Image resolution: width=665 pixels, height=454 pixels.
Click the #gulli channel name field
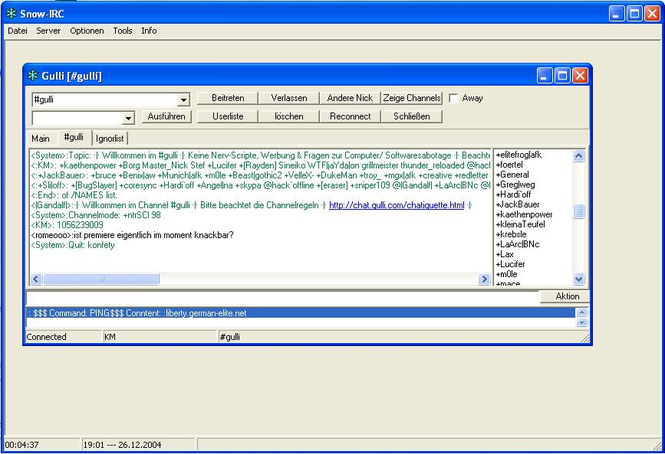coord(106,100)
